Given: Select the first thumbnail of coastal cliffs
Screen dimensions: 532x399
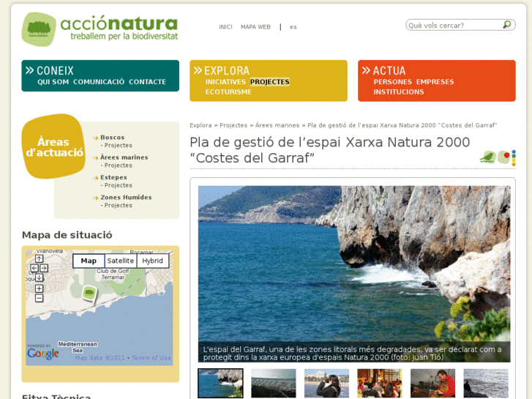Looking at the screenshot, I should (220, 383).
